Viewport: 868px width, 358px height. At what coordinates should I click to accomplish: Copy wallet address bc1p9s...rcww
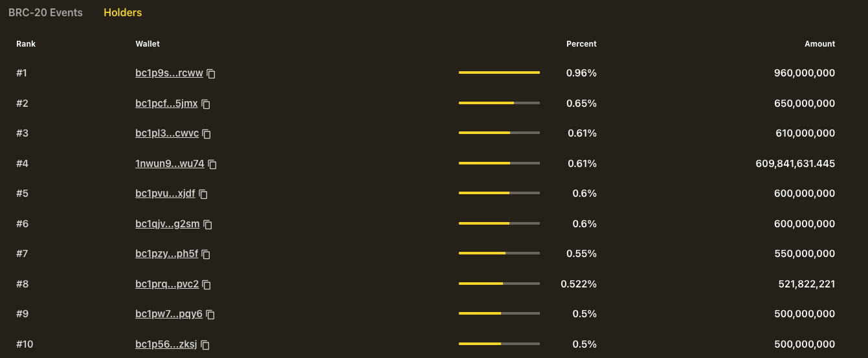point(211,74)
